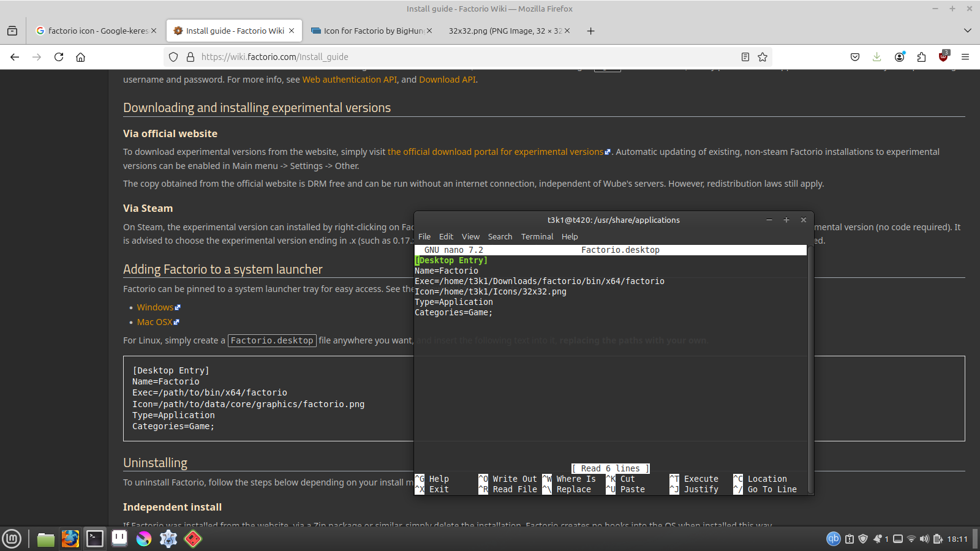The width and height of the screenshot is (980, 551).
Task: Open the Save to Pocket button
Action: 855,57
